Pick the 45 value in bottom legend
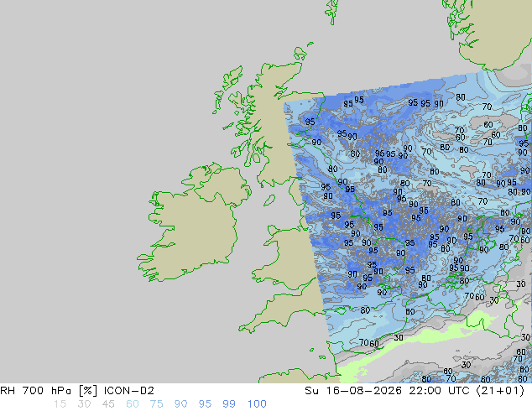Image resolution: width=532 pixels, height=411 pixels. pos(108,404)
